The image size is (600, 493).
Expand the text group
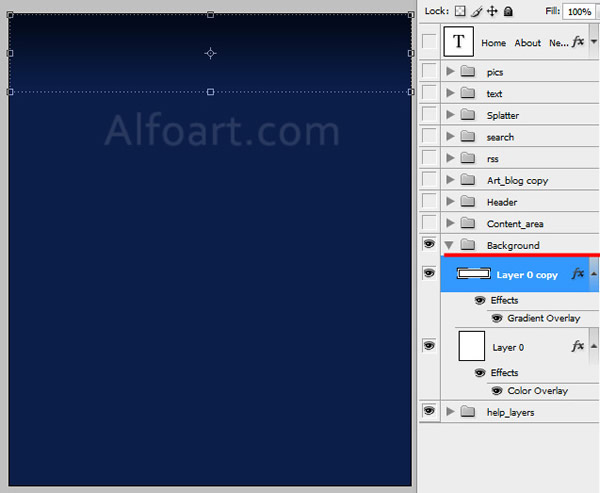tap(450, 93)
